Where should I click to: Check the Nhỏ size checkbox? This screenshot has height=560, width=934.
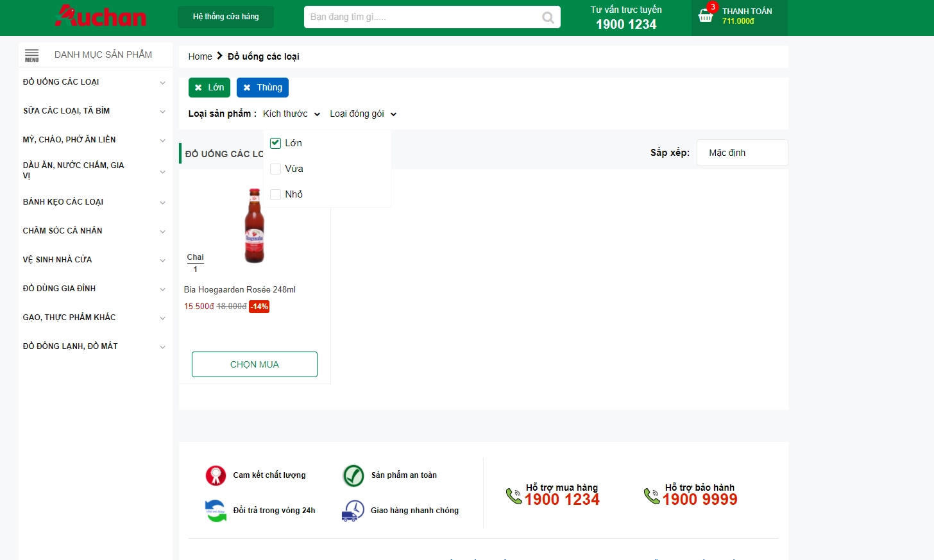[276, 194]
